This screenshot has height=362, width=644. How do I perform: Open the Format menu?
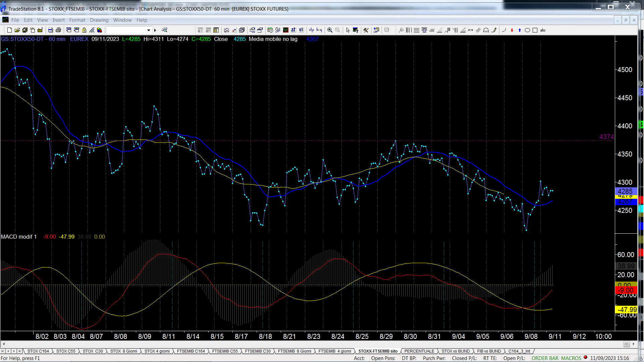(77, 20)
